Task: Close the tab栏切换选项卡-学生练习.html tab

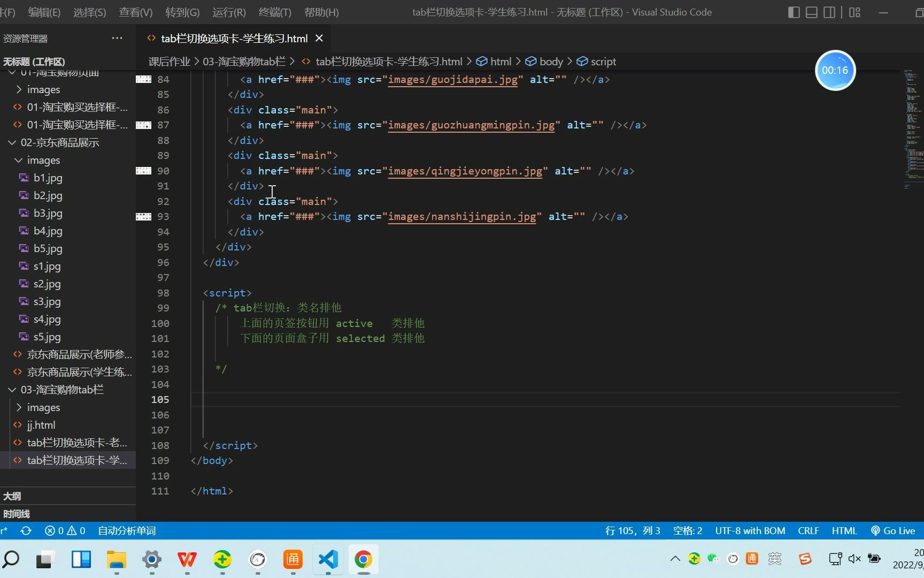Action: click(319, 38)
